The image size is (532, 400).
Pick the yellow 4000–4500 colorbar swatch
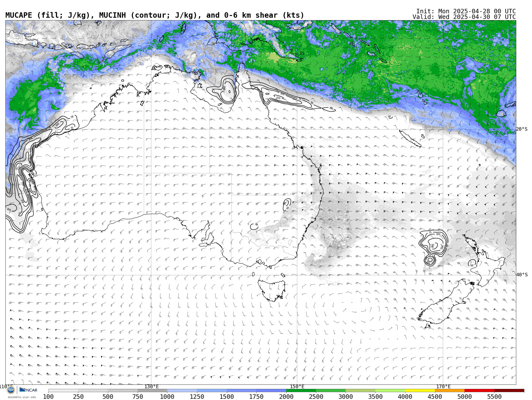pos(420,391)
